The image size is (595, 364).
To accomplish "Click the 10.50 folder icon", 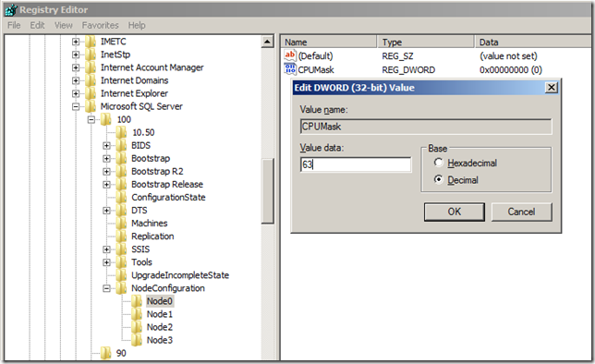I will [x=121, y=132].
